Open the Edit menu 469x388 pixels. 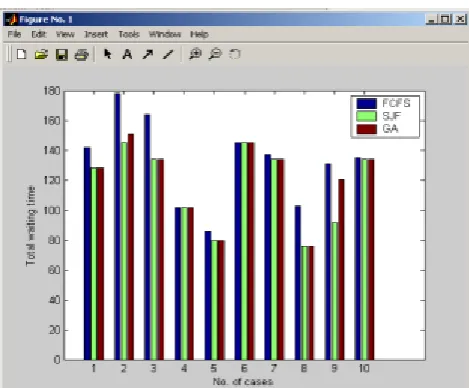pos(39,34)
